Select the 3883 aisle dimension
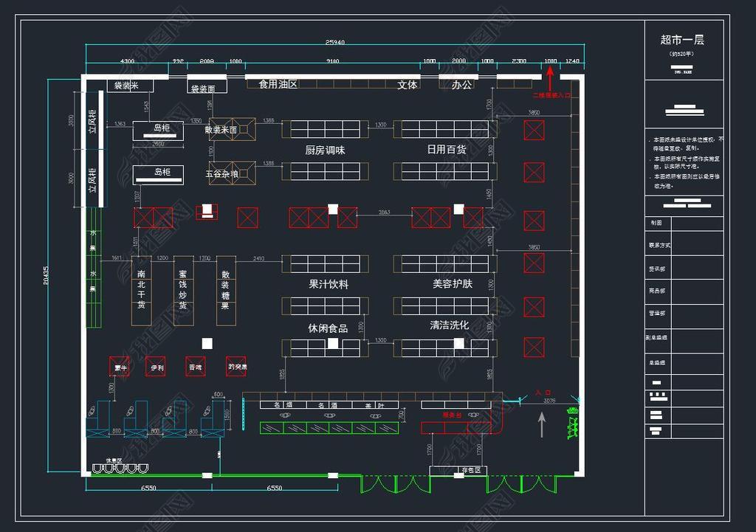Screen dimensions: 756x532 [x=384, y=212]
